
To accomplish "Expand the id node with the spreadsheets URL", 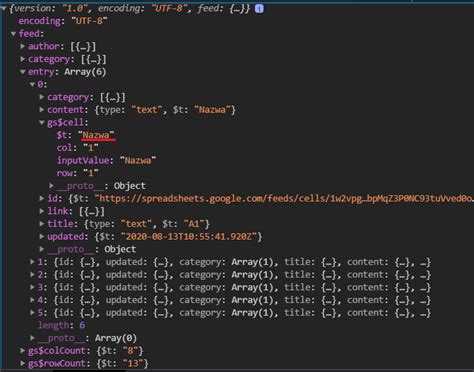I will (x=42, y=198).
